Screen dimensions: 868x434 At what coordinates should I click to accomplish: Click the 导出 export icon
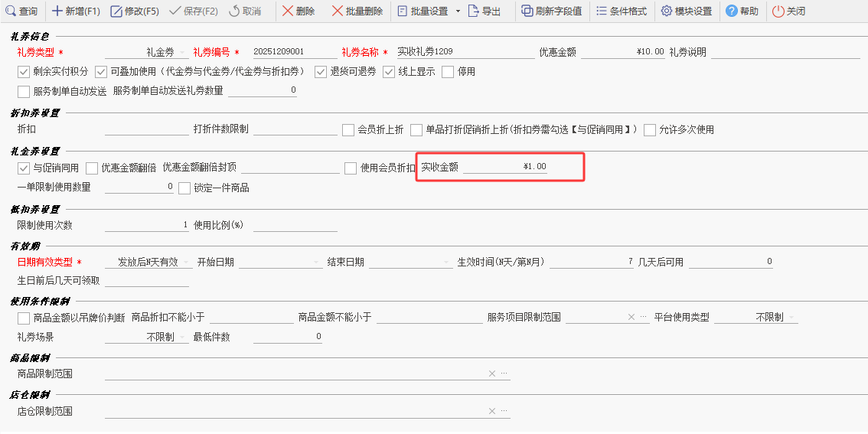coord(473,11)
